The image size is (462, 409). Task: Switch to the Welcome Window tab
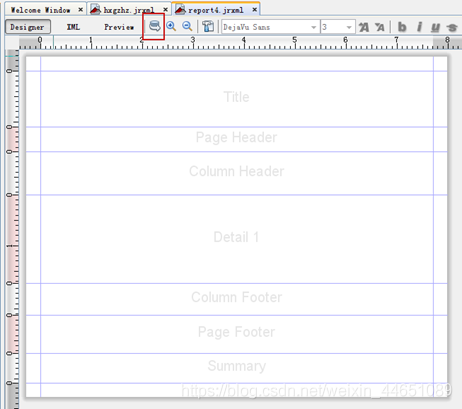41,10
